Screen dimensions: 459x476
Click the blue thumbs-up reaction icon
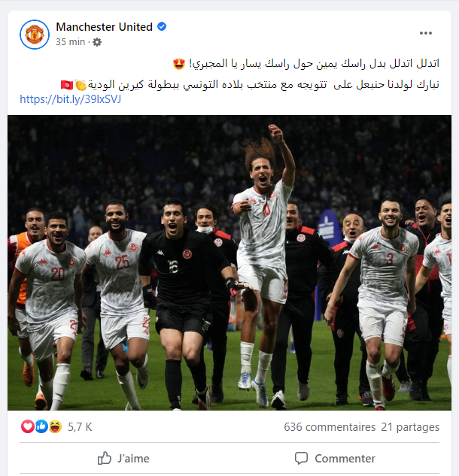[41, 426]
